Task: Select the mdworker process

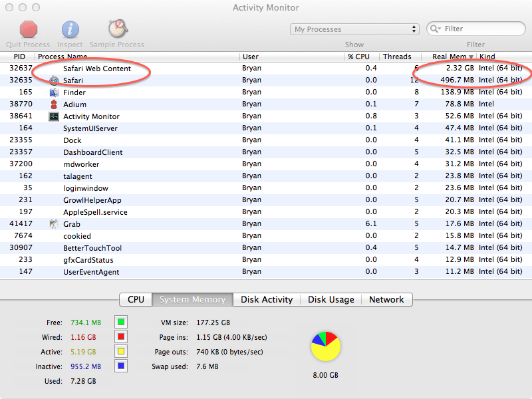Action: pyautogui.click(x=266, y=164)
